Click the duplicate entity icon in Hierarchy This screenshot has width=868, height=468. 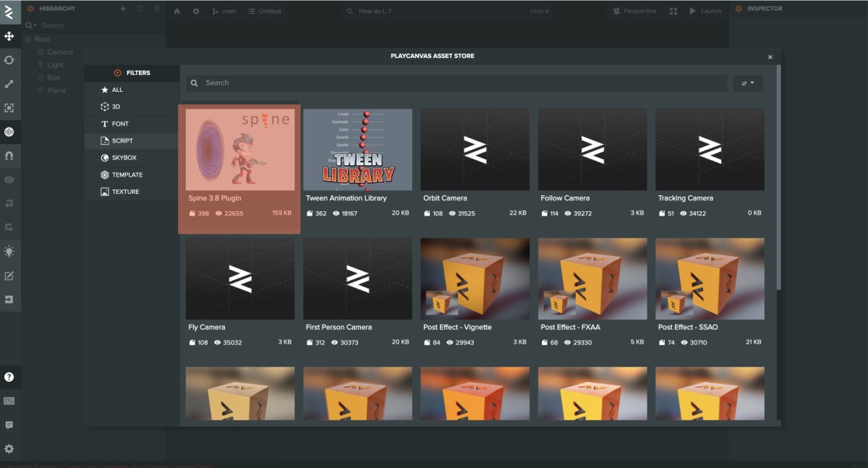coord(140,9)
